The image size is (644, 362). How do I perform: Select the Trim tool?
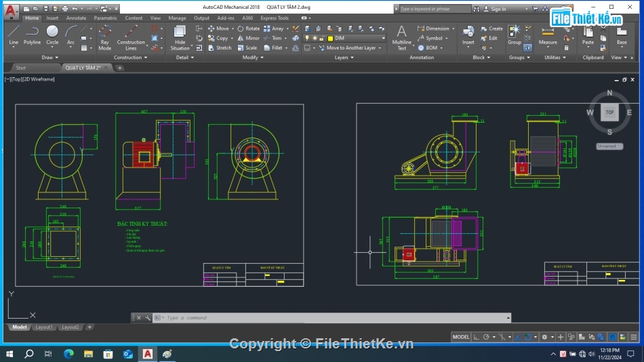[273, 38]
